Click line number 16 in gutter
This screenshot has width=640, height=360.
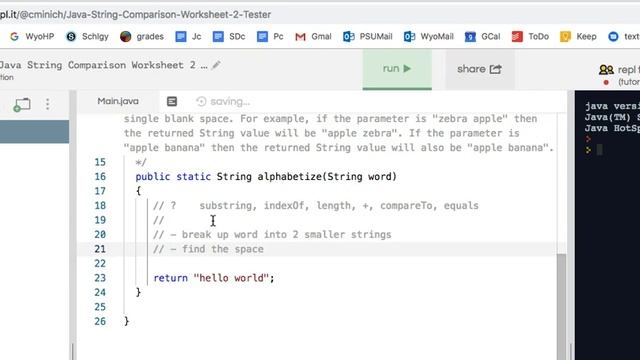100,177
